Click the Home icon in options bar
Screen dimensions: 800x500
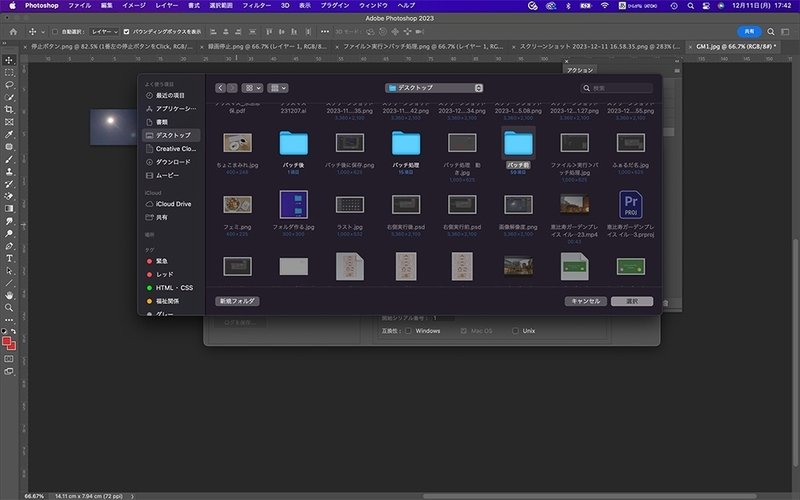pyautogui.click(x=13, y=32)
